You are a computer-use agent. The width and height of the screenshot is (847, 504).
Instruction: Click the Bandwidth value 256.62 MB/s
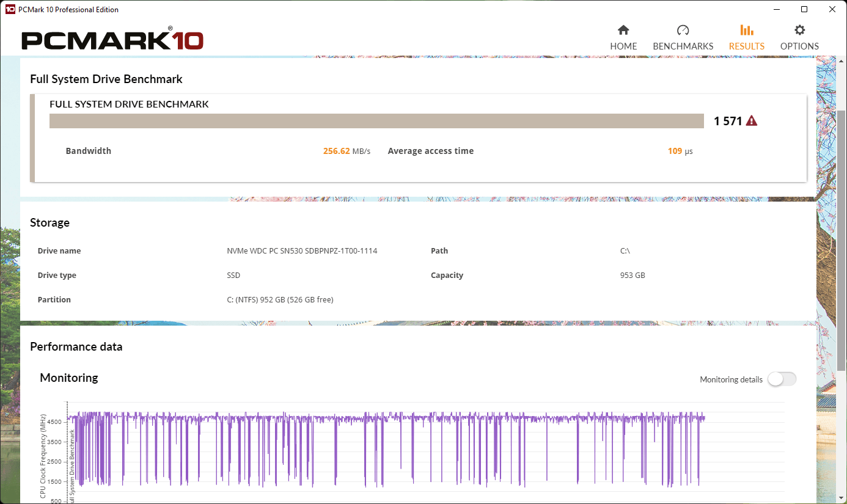click(346, 151)
